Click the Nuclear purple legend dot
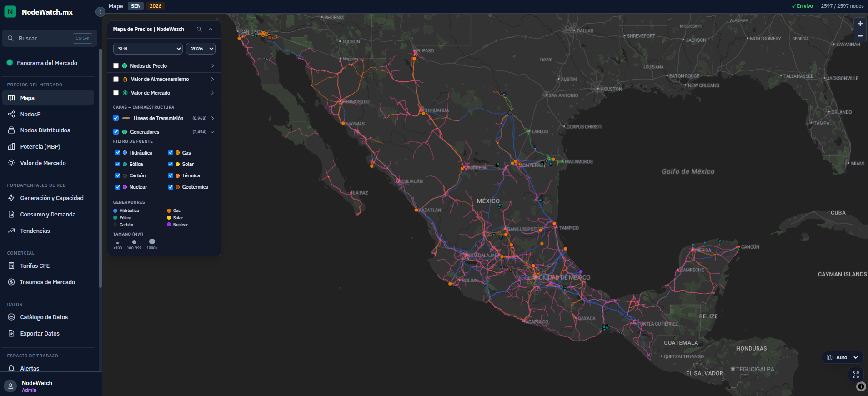The height and width of the screenshot is (396, 868). coord(169,225)
